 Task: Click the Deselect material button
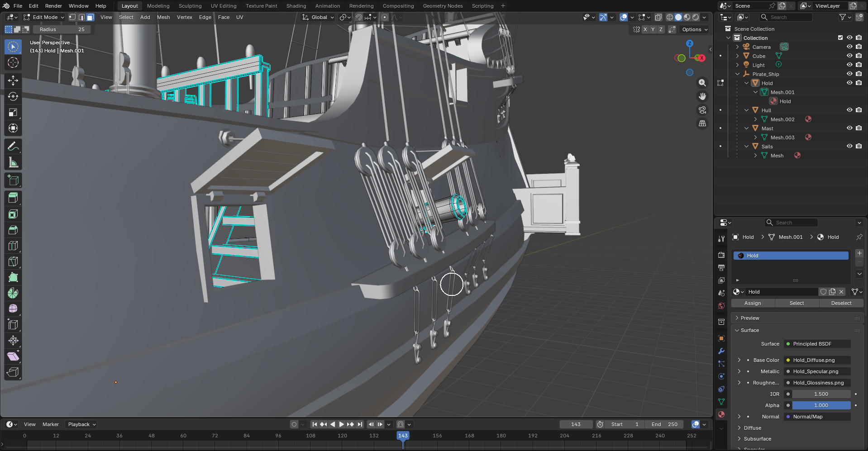(841, 303)
